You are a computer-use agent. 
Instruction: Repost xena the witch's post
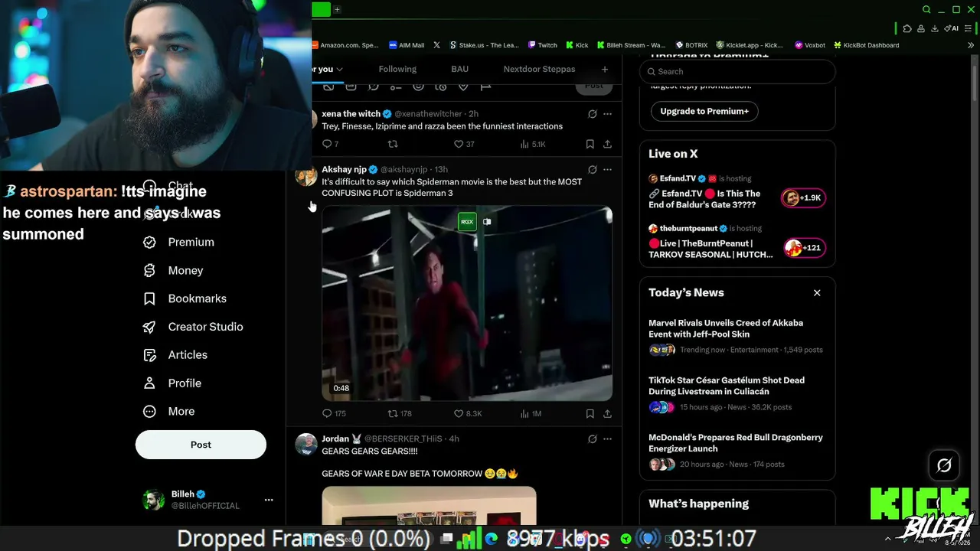pyautogui.click(x=393, y=144)
